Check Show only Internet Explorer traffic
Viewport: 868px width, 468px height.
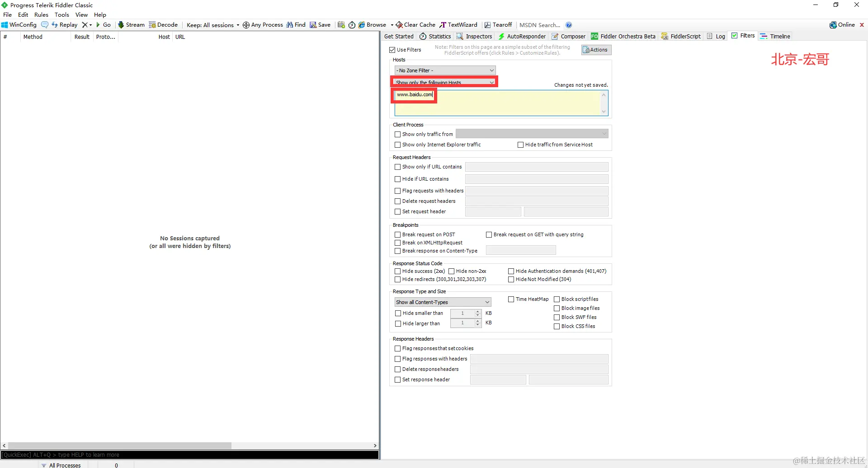[x=398, y=145]
